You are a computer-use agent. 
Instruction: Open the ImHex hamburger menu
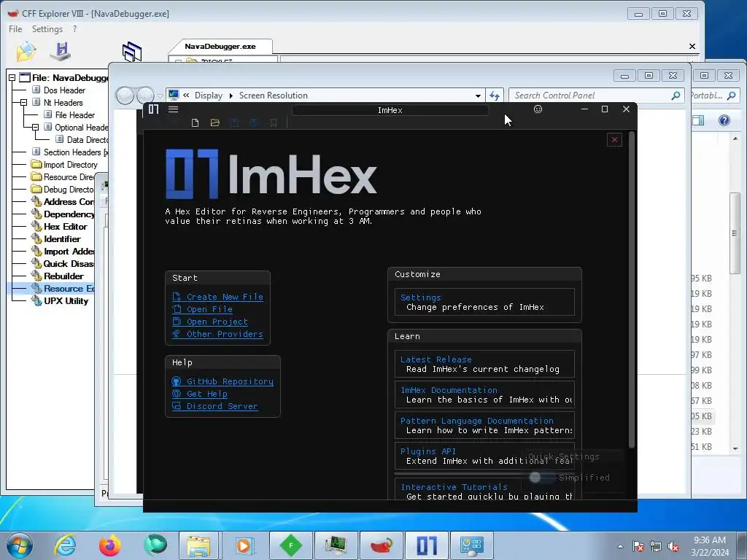click(174, 109)
